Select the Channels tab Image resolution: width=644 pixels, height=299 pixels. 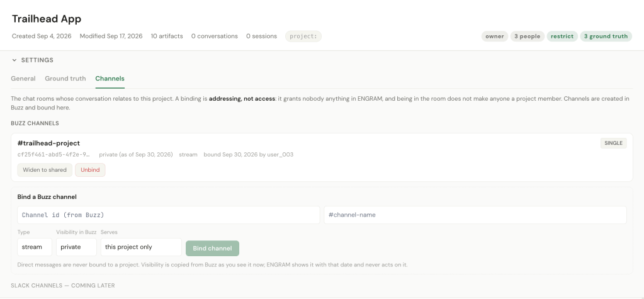click(110, 79)
